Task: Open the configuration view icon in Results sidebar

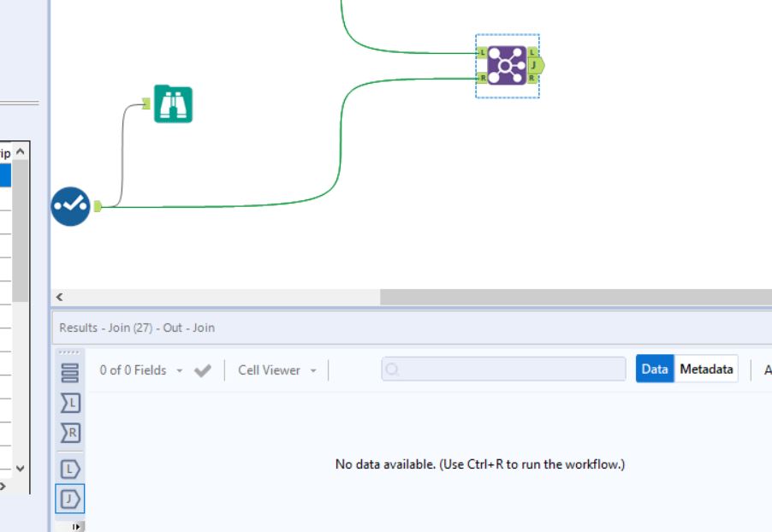Action: coord(70,372)
